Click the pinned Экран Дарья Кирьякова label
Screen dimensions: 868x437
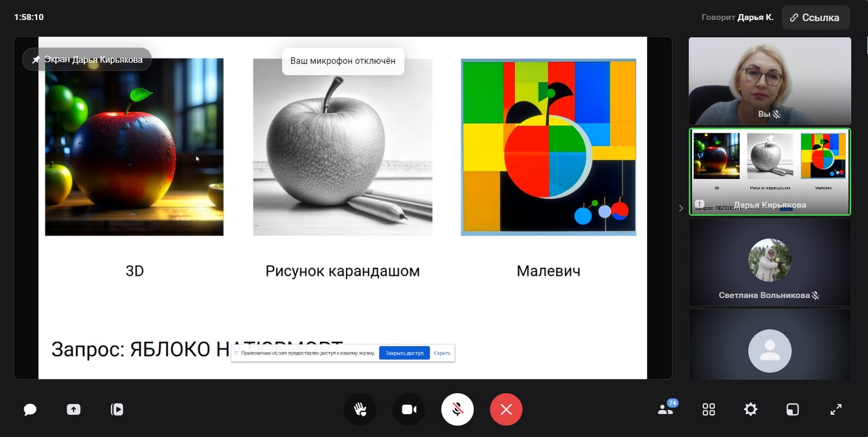[87, 60]
